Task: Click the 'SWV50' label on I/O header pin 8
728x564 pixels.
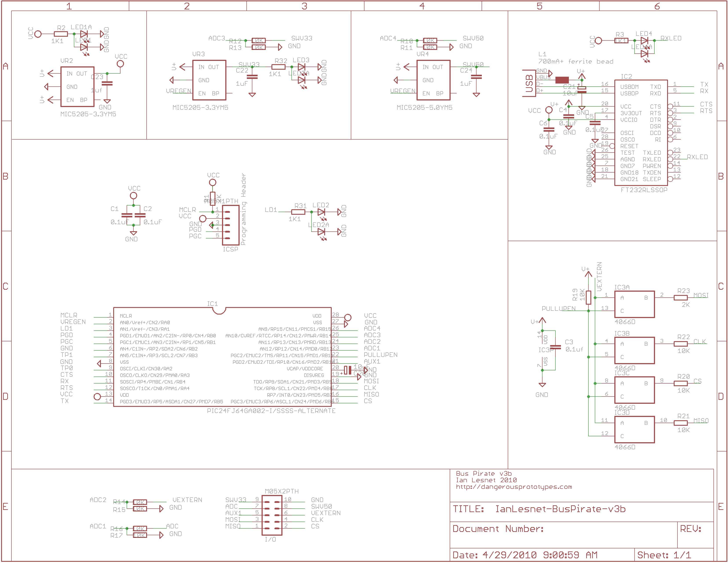Action: click(x=321, y=506)
